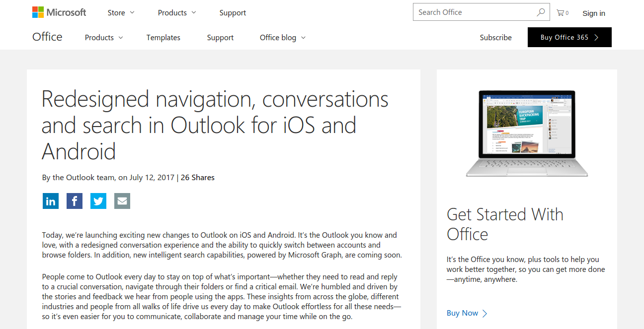Open the Templates menu item

click(163, 38)
